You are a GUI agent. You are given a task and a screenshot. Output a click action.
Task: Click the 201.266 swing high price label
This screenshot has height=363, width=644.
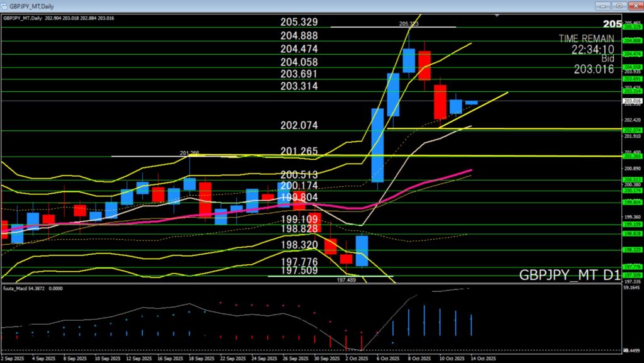click(x=189, y=153)
